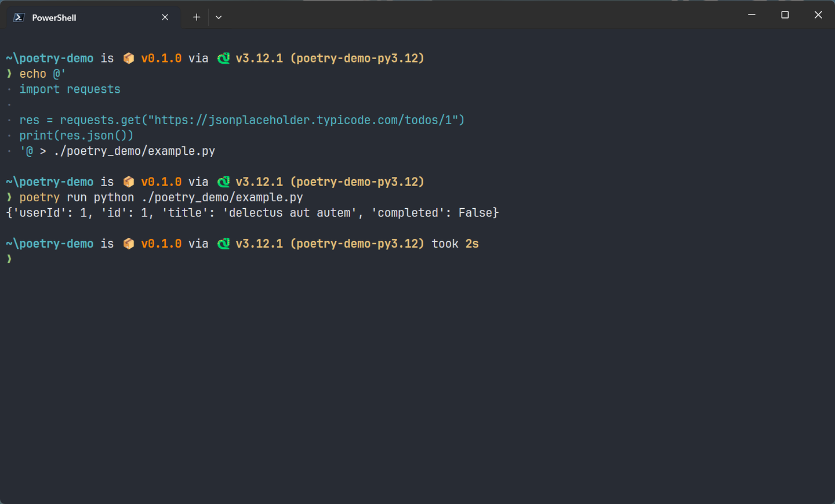Click the 'poetry run python' command text
Screen dimensions: 835x504
[x=77, y=198]
